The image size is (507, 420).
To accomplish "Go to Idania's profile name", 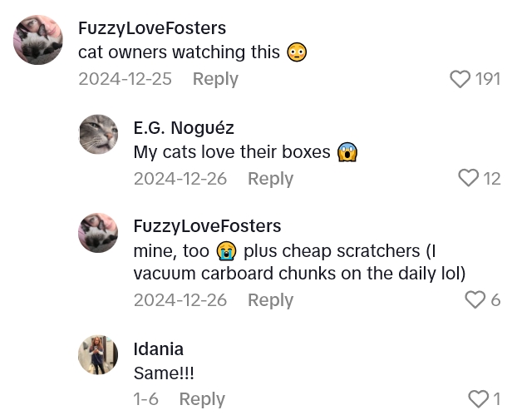I will click(x=158, y=349).
